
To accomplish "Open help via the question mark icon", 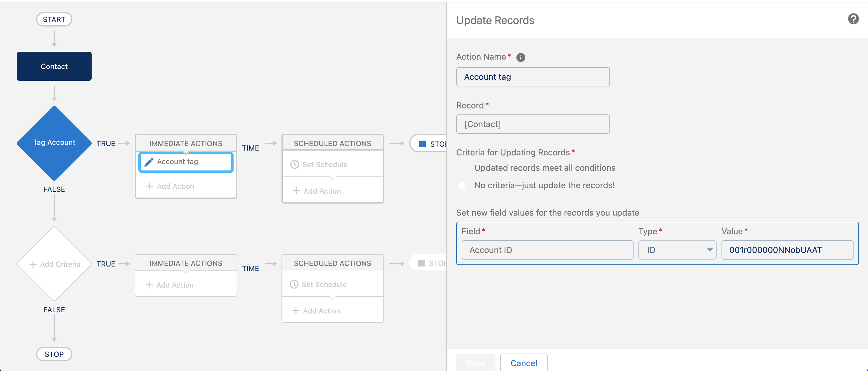I will click(x=853, y=19).
